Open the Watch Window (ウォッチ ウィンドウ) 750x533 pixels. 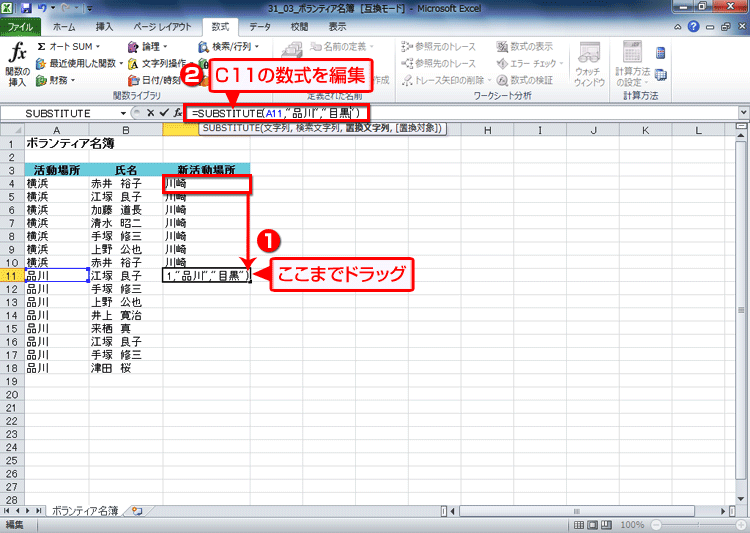[589, 64]
